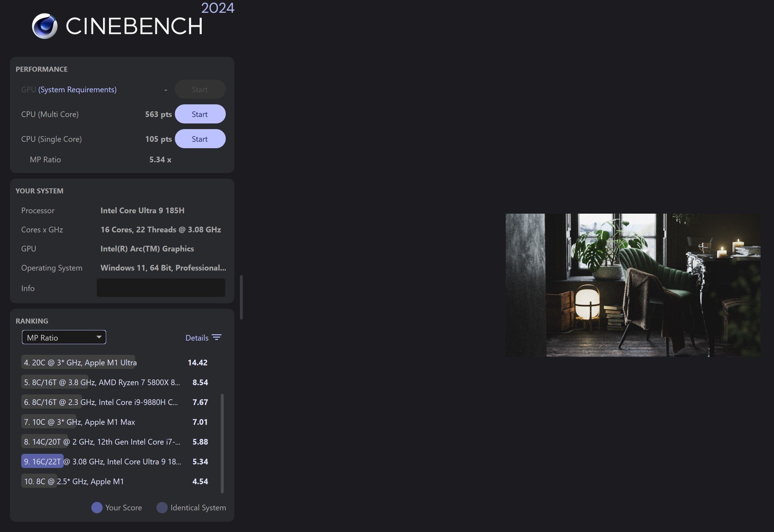
Task: Toggle Your Score blue indicator
Action: (x=95, y=507)
